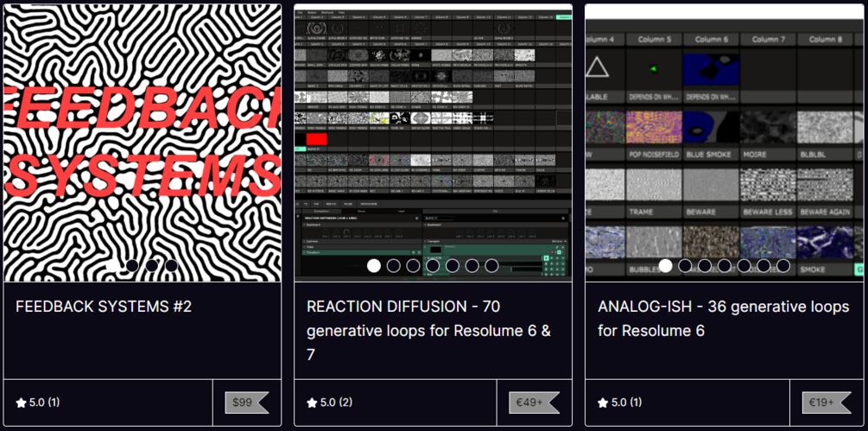
Task: Select third carousel dot on ANALOG-ISH card
Action: point(705,265)
